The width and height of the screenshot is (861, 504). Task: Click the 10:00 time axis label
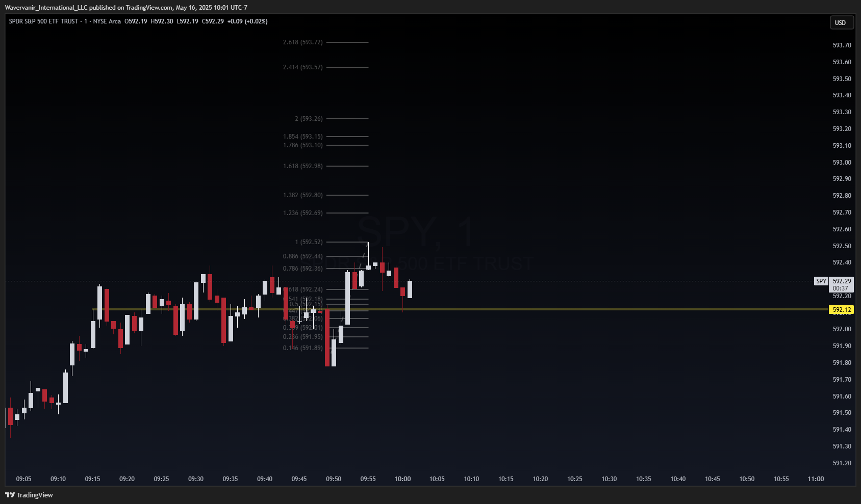tap(402, 479)
